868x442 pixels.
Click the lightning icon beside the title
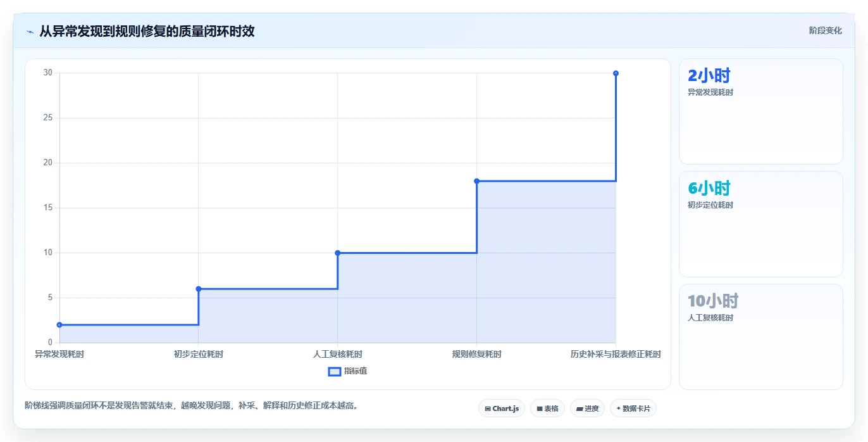30,31
